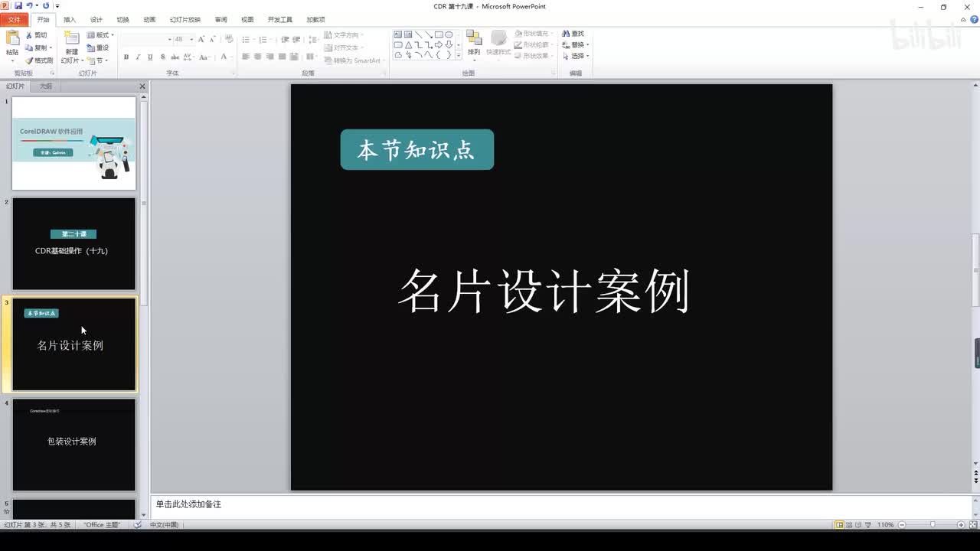The width and height of the screenshot is (980, 551).
Task: Click the Arrange (排列) icon
Action: coord(474,38)
